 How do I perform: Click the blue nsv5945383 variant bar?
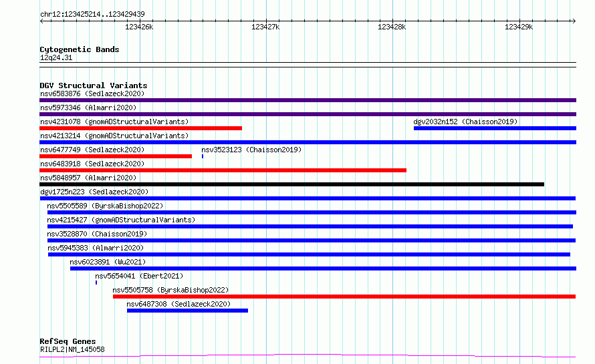[309, 254]
